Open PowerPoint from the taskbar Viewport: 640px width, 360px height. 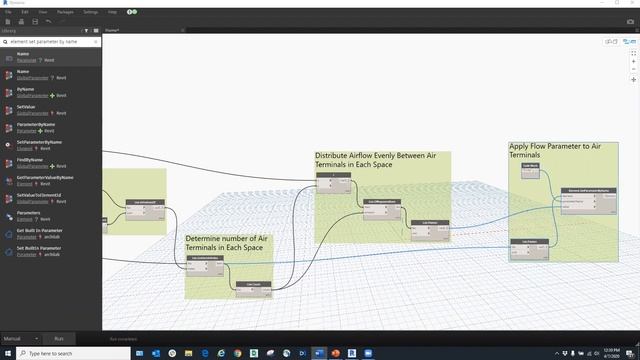tap(336, 353)
